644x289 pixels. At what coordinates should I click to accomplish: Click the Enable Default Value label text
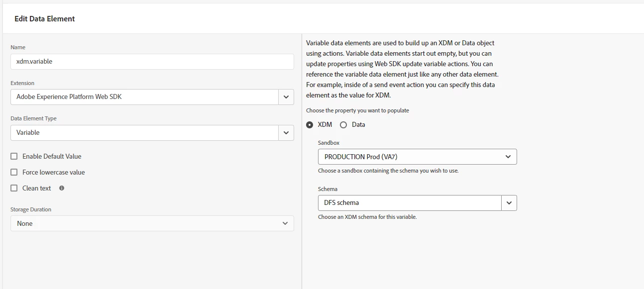click(52, 156)
